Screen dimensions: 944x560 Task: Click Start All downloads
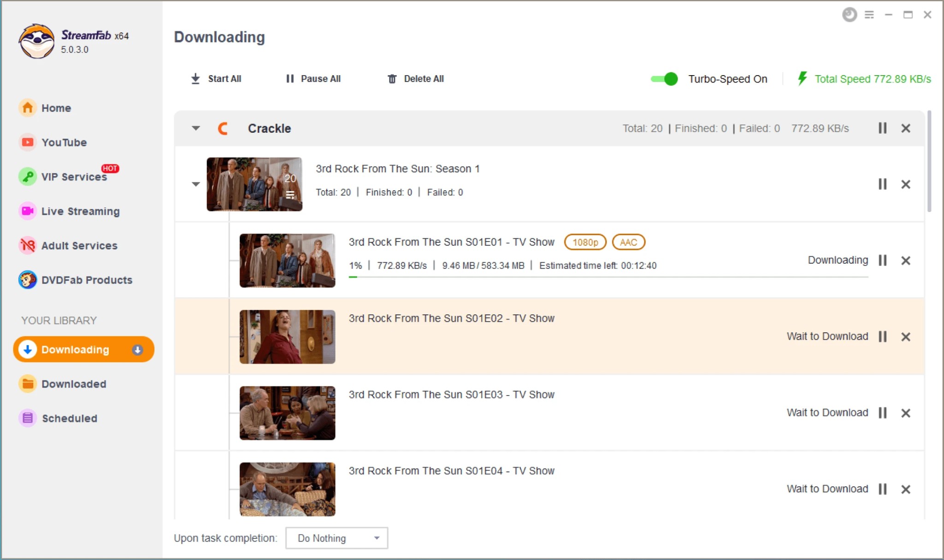tap(215, 79)
